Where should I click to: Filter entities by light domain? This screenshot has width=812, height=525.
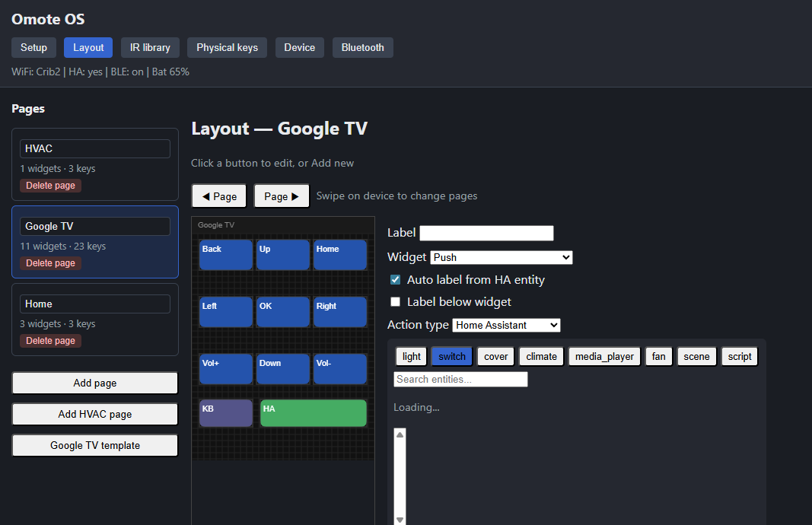411,356
